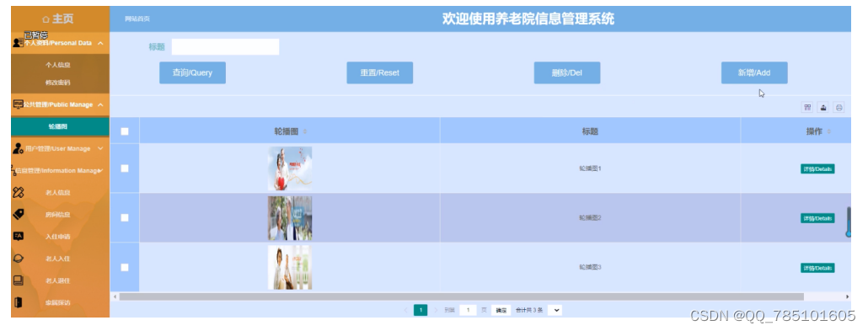
Task: Check the checkbox for 轮播图2 row
Action: [x=125, y=217]
